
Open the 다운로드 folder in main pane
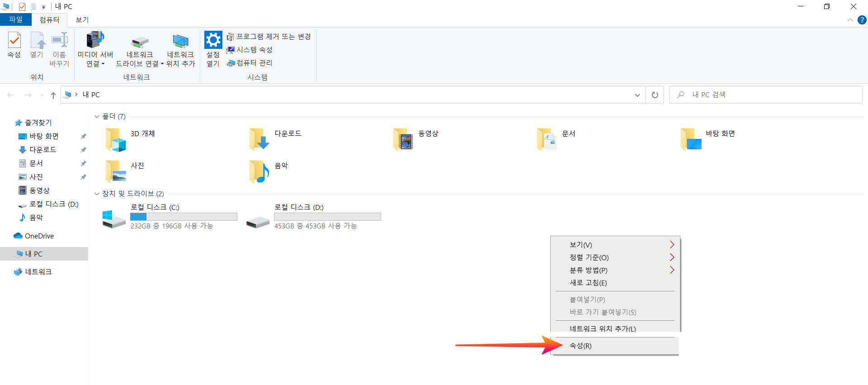click(259, 139)
